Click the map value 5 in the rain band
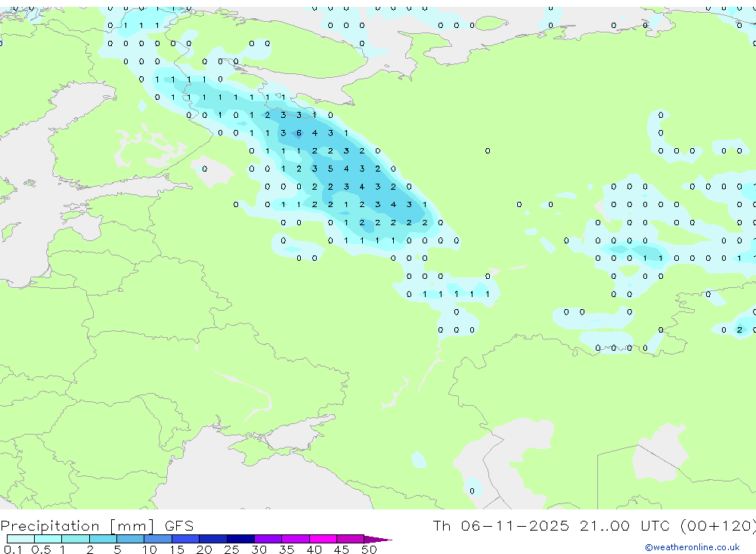 (x=330, y=169)
